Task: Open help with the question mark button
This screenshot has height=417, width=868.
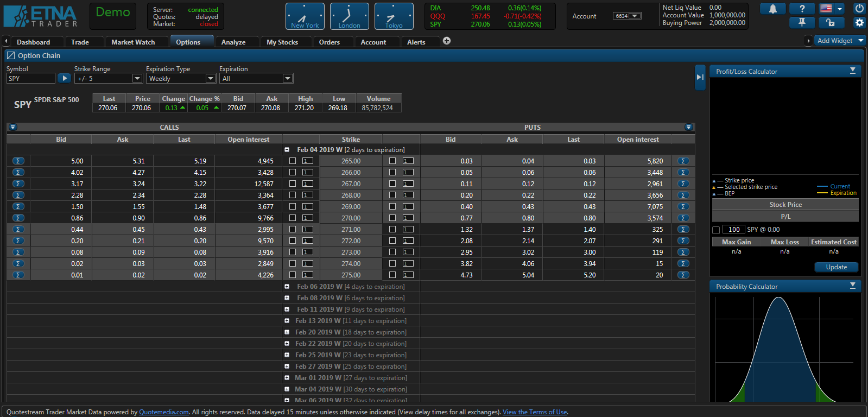Action: tap(802, 9)
